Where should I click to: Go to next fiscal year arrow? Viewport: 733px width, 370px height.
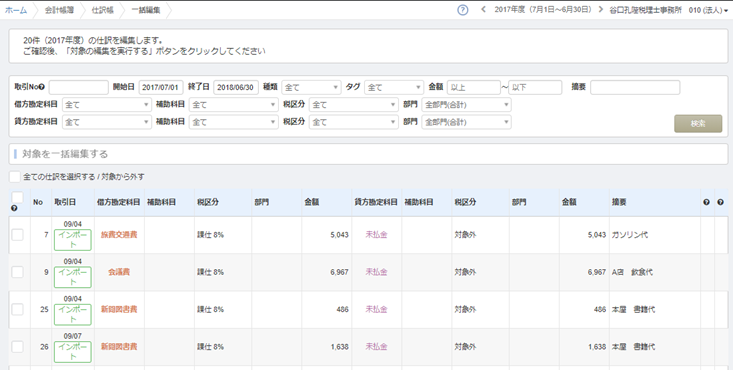(x=601, y=9)
